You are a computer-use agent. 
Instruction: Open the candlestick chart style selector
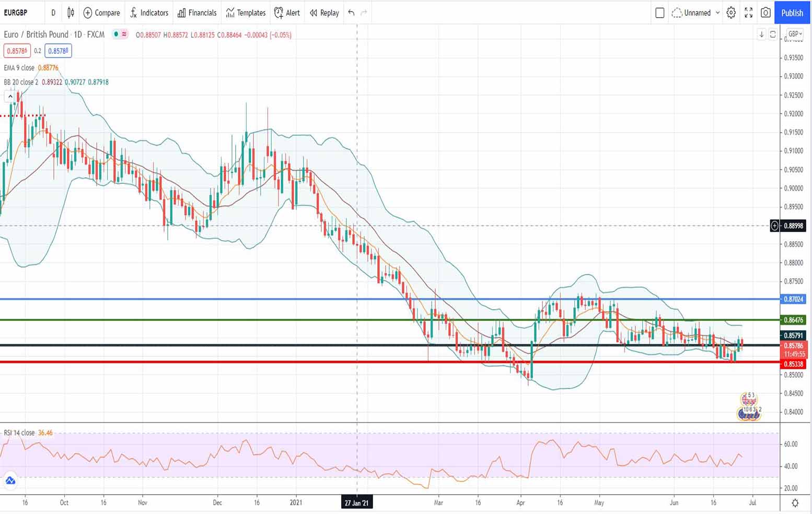[x=71, y=13]
